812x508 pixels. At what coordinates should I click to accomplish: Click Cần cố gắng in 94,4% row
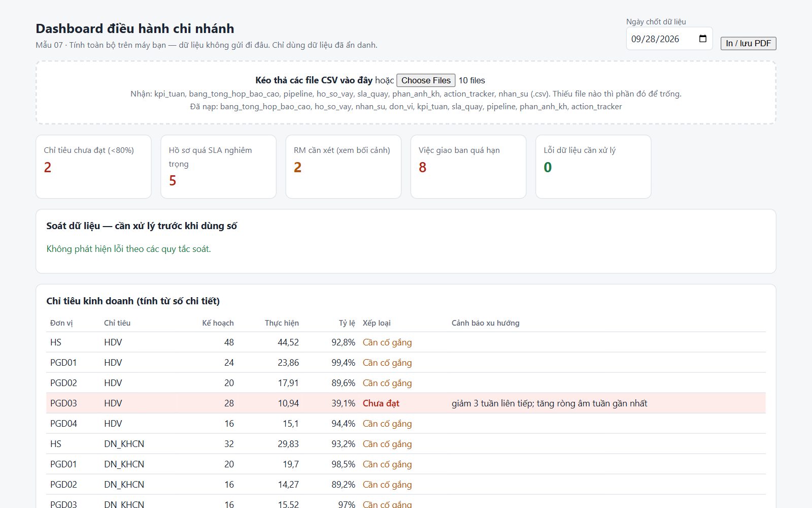pos(387,424)
